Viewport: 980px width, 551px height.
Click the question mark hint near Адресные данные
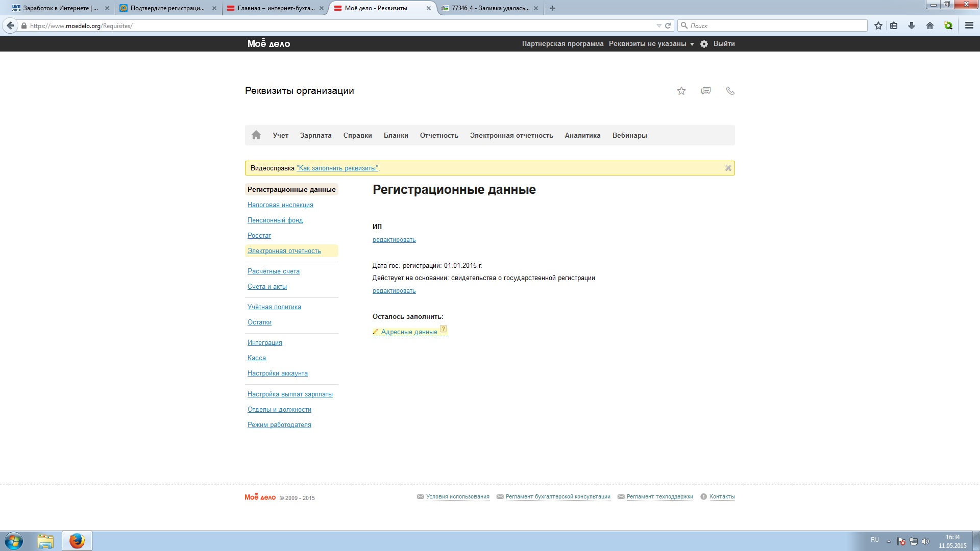444,329
